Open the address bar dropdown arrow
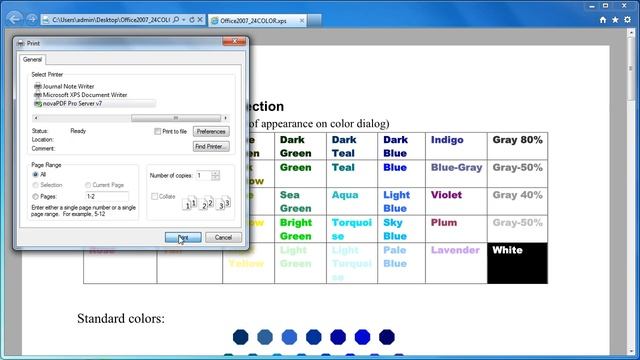This screenshot has height=360, width=640. (184, 20)
